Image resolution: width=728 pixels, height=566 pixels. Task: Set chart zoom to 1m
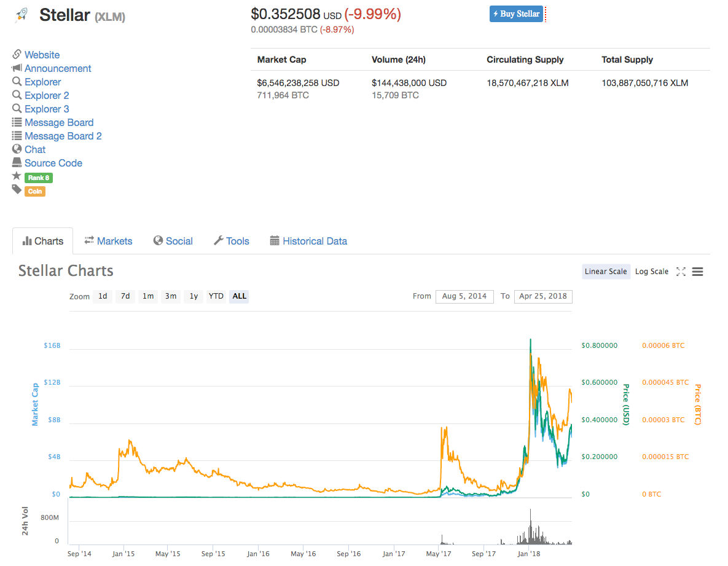pos(148,296)
